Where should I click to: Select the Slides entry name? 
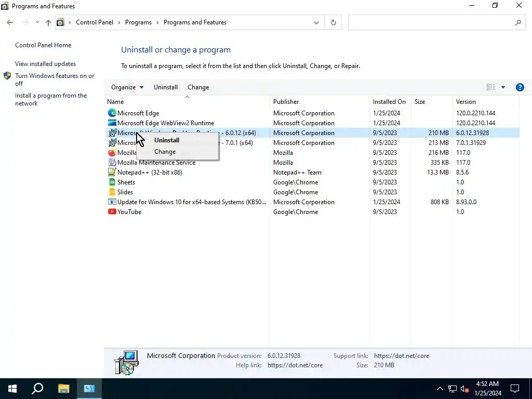pos(125,192)
